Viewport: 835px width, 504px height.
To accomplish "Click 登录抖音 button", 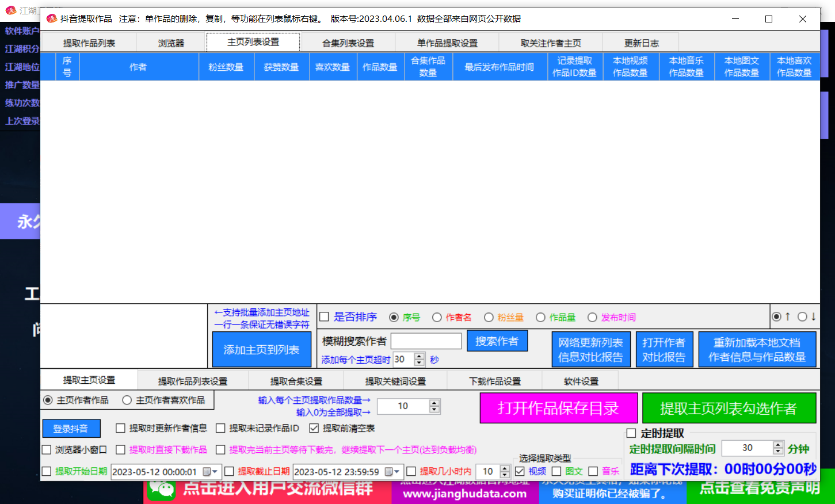I will click(x=71, y=429).
